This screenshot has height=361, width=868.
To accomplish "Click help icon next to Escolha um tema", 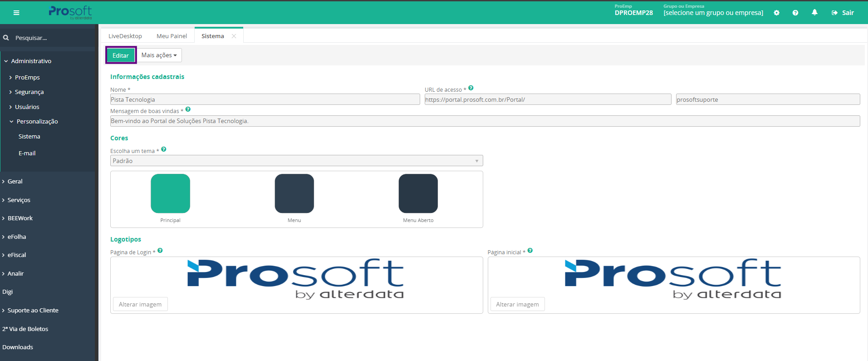I will [164, 149].
